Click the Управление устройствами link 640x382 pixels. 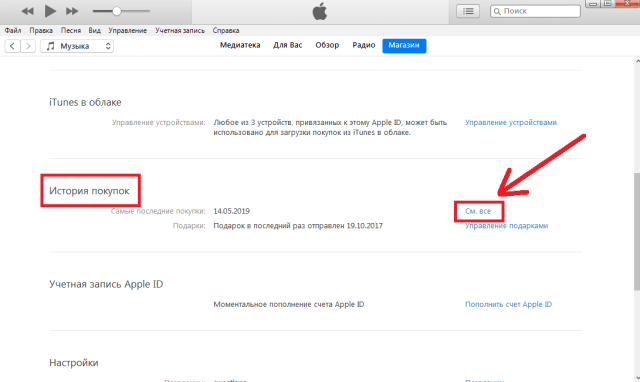pyautogui.click(x=511, y=122)
